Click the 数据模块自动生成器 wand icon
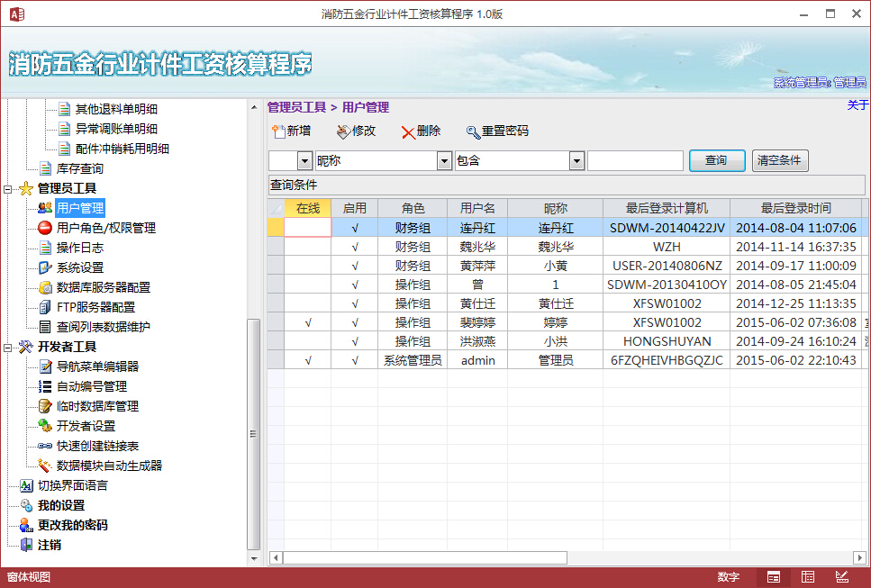This screenshot has height=588, width=871. pyautogui.click(x=45, y=466)
